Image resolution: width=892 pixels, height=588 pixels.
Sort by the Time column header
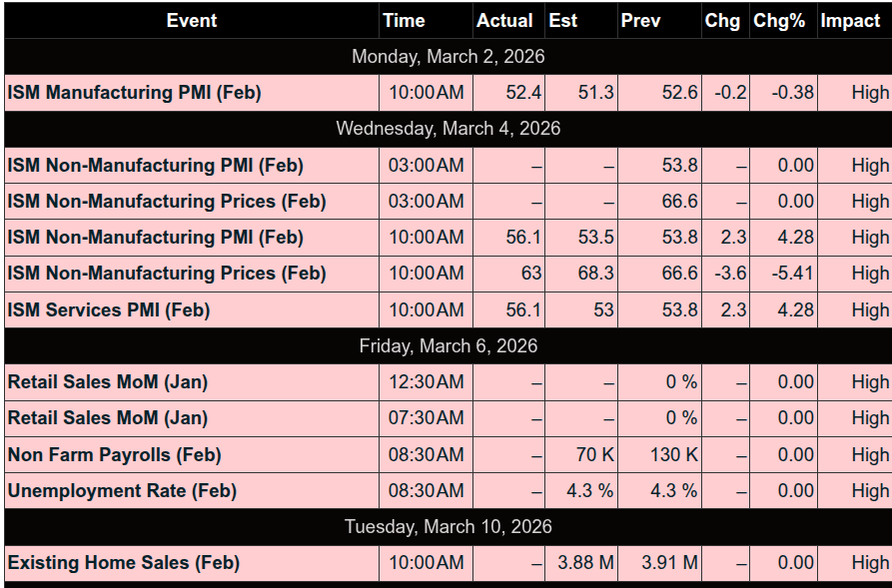pos(404,21)
